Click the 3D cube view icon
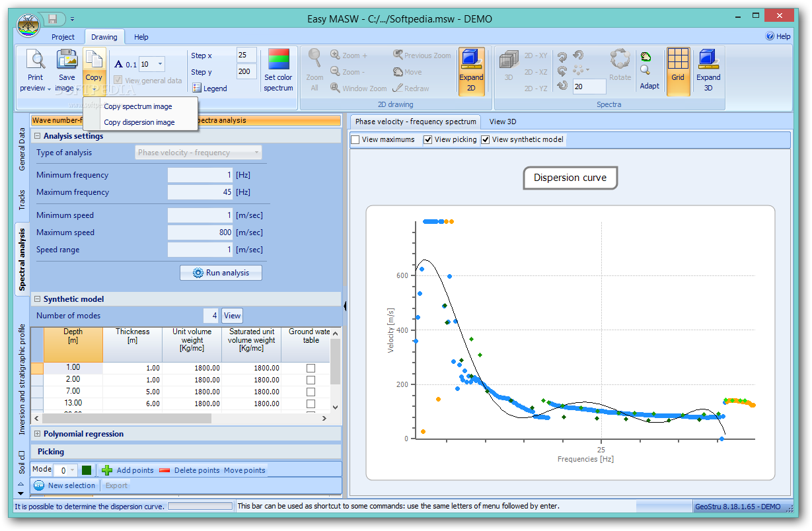812x531 pixels. click(509, 60)
